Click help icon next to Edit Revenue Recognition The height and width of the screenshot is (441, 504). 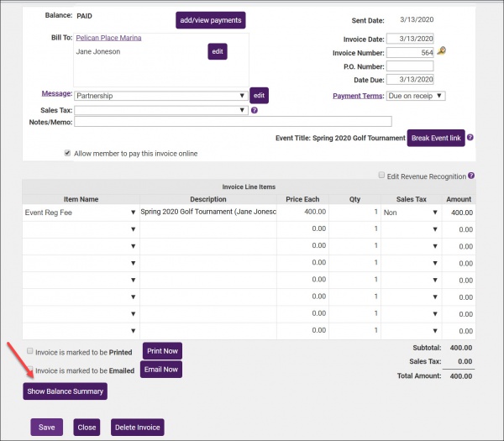[472, 176]
